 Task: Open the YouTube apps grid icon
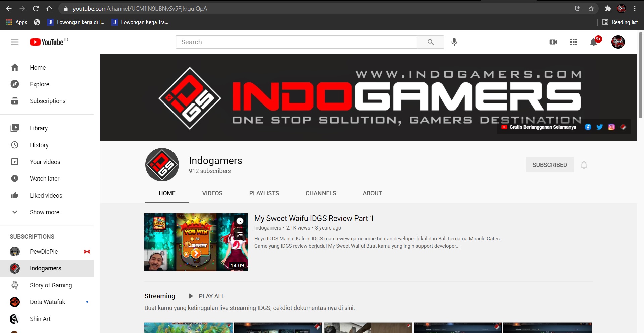point(574,42)
